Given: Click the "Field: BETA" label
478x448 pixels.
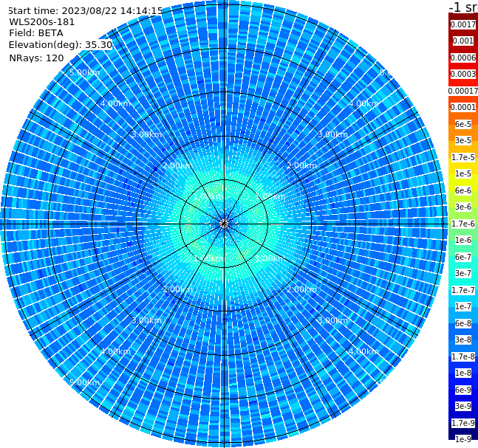Looking at the screenshot, I should pyautogui.click(x=36, y=33).
